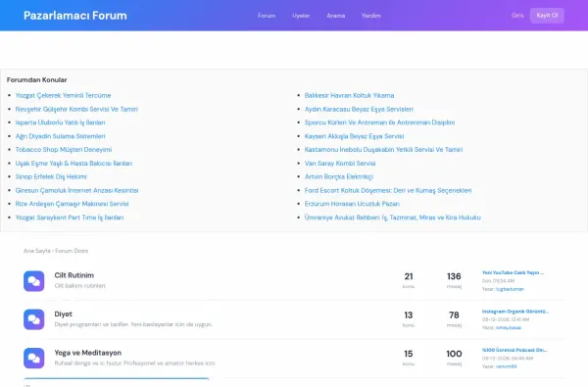Viewport: 588px width, 387px height.
Task: Open the Yardım menu item
Action: (371, 16)
